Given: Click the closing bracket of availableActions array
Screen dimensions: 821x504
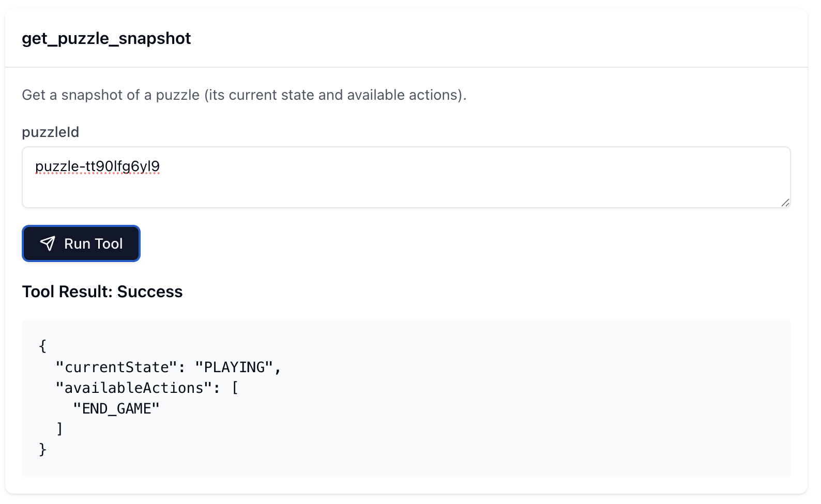Looking at the screenshot, I should tap(59, 429).
